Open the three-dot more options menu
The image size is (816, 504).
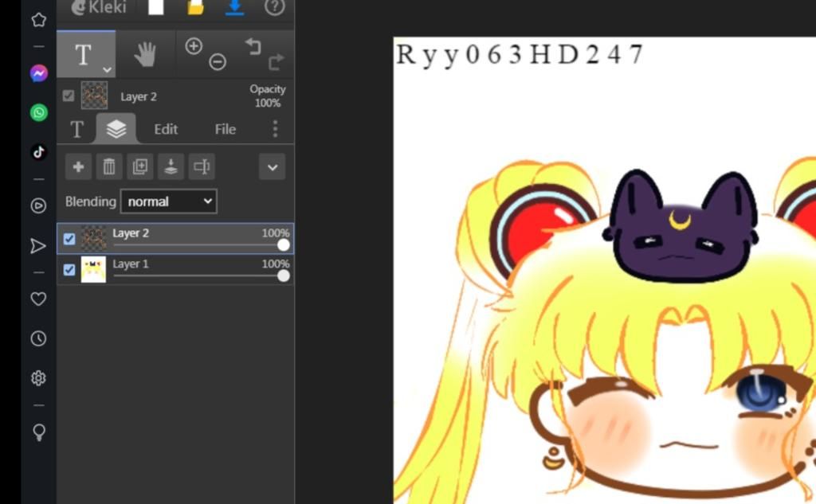(x=275, y=129)
